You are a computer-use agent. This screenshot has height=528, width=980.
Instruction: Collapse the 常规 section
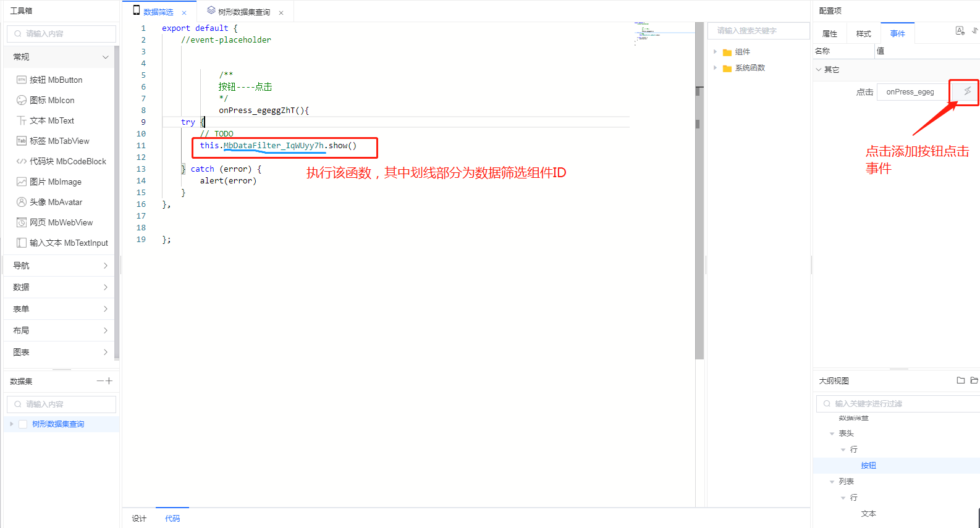105,57
